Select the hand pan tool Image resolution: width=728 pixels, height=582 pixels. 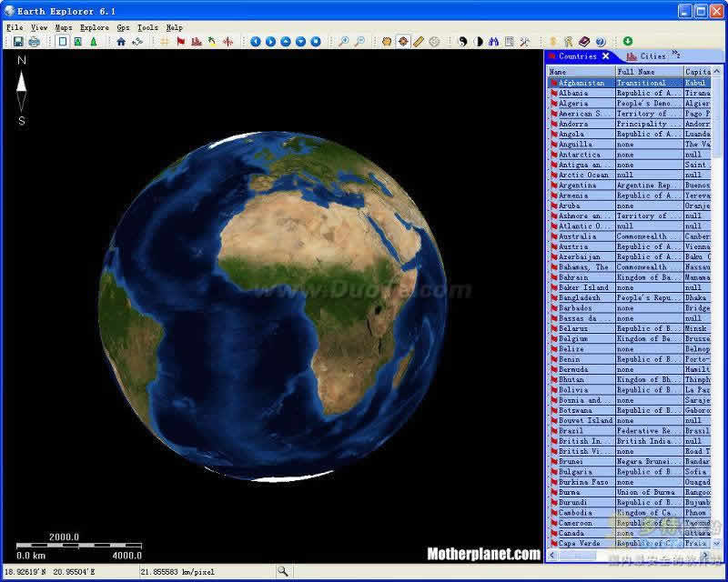387,42
